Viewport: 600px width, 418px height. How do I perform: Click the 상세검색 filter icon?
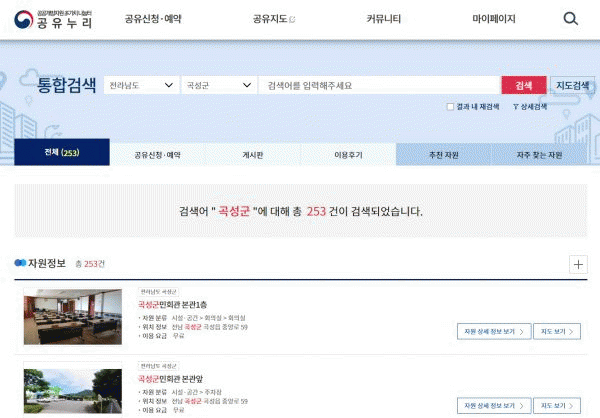(x=515, y=106)
